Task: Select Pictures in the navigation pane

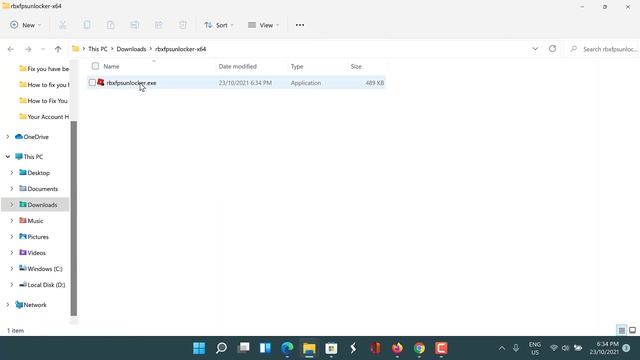Action: tap(38, 237)
